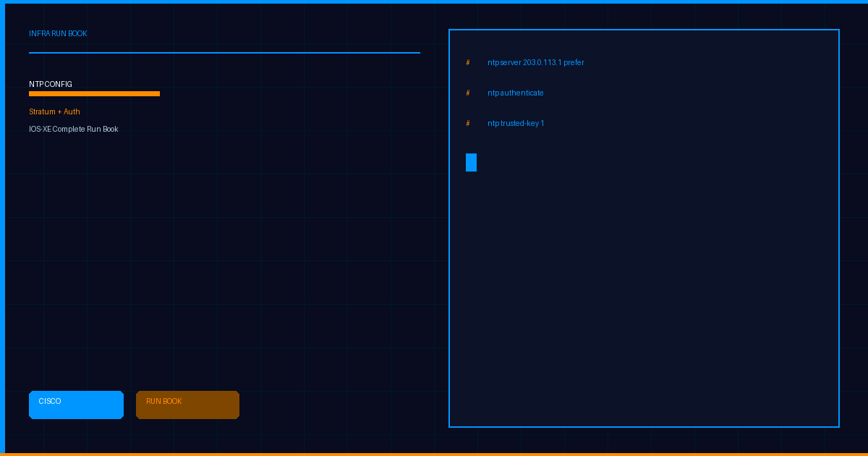Click the orange bar under NTP CONFIG
The width and height of the screenshot is (868, 456).
94,93
